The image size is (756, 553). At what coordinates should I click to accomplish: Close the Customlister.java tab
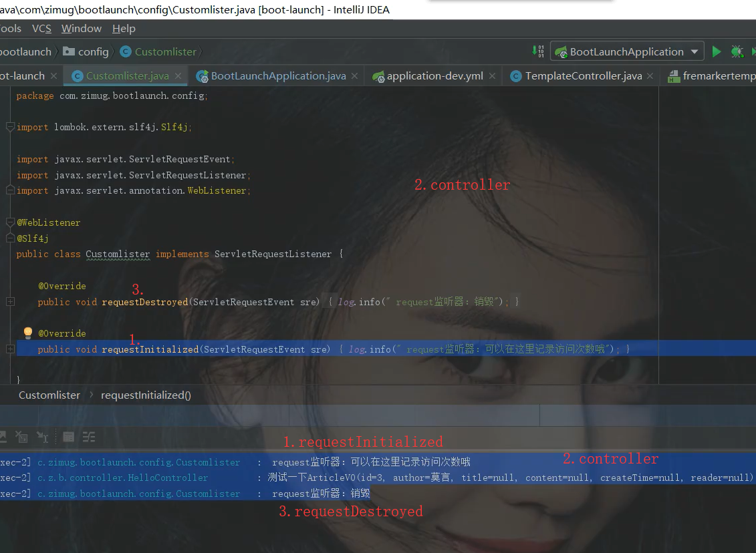pos(178,76)
